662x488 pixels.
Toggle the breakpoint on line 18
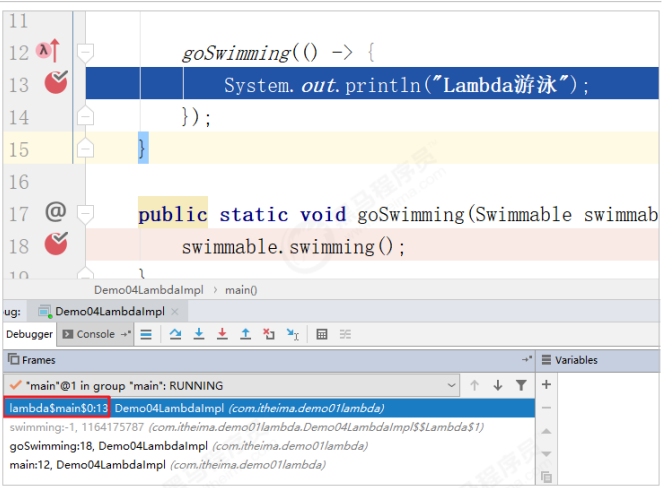click(x=56, y=244)
